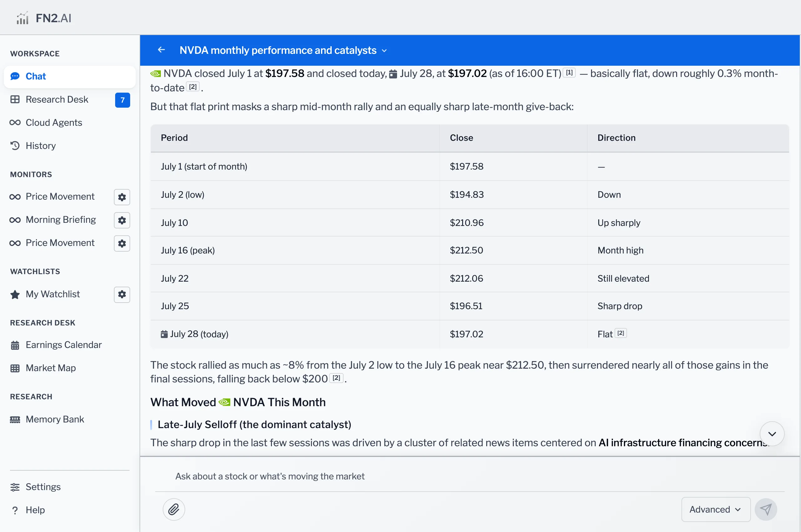Open Research Desk section
The width and height of the screenshot is (801, 532).
click(x=57, y=100)
